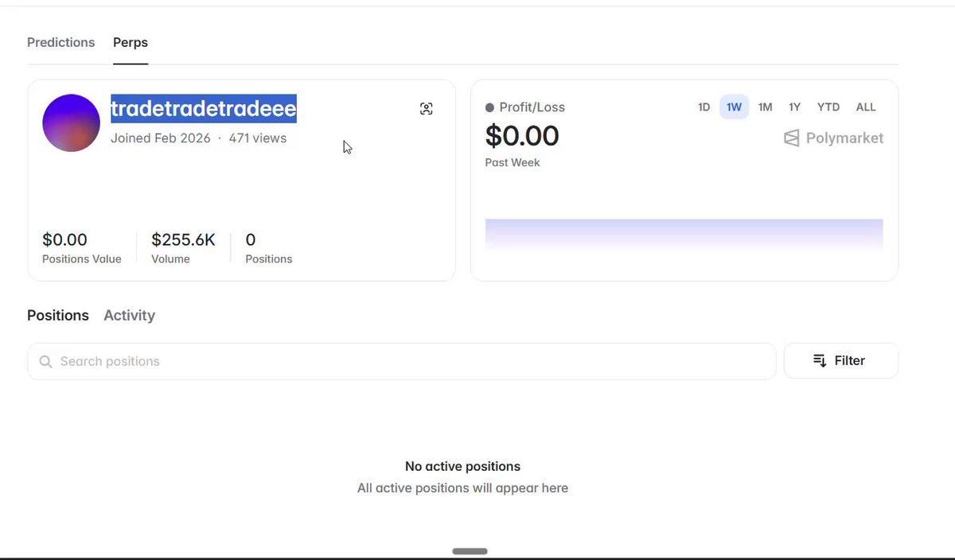This screenshot has width=955, height=560.
Task: Click the $0.00 Profit/Loss amount
Action: (522, 136)
